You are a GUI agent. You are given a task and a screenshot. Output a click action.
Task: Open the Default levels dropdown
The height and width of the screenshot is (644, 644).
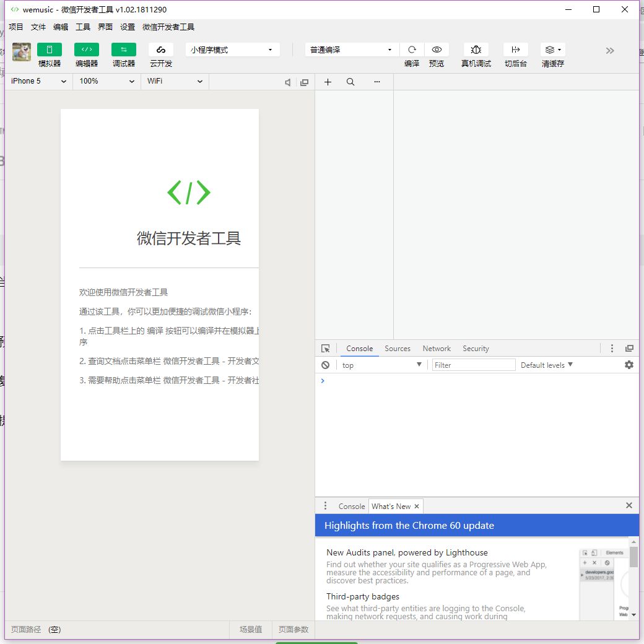(547, 365)
